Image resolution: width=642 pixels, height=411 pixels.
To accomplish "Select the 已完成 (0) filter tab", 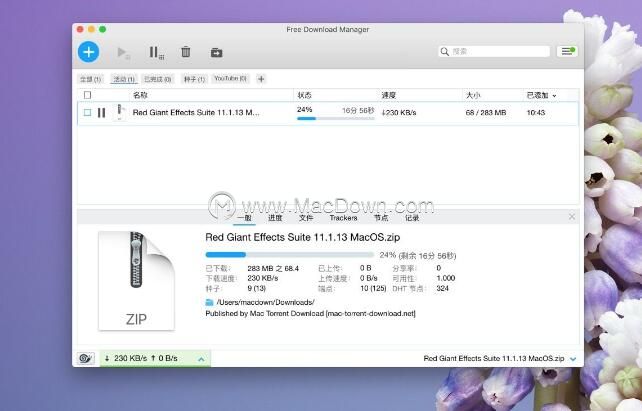I will (x=158, y=79).
